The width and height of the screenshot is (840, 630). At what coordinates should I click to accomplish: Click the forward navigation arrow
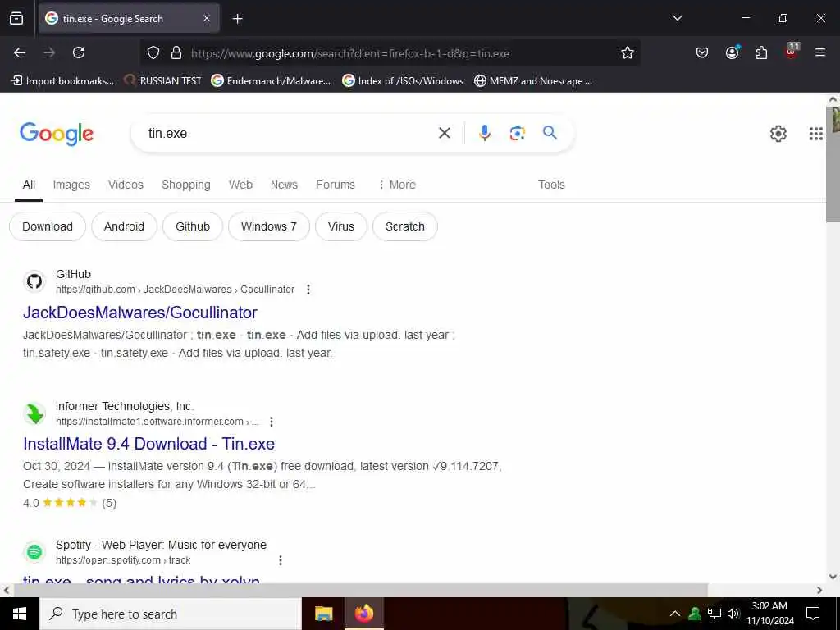[x=49, y=52]
